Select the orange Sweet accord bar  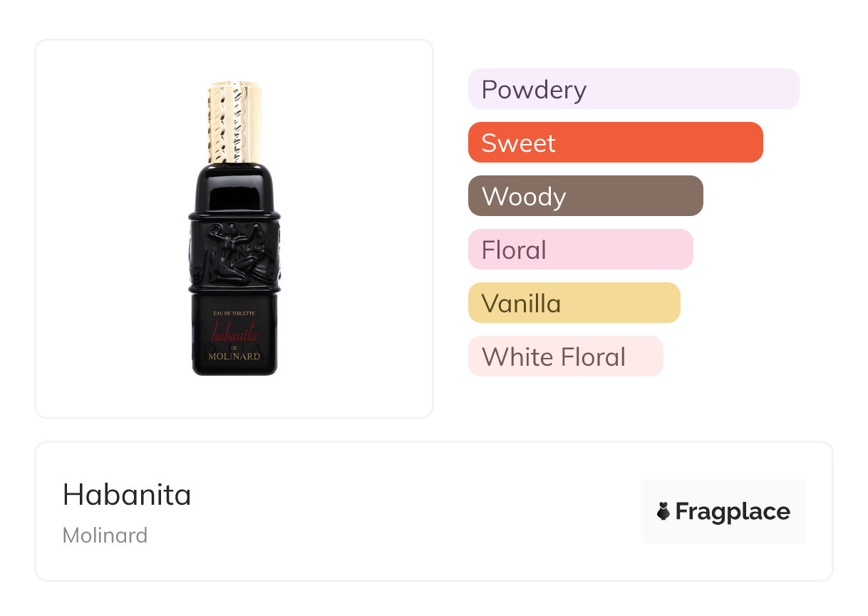pyautogui.click(x=615, y=143)
